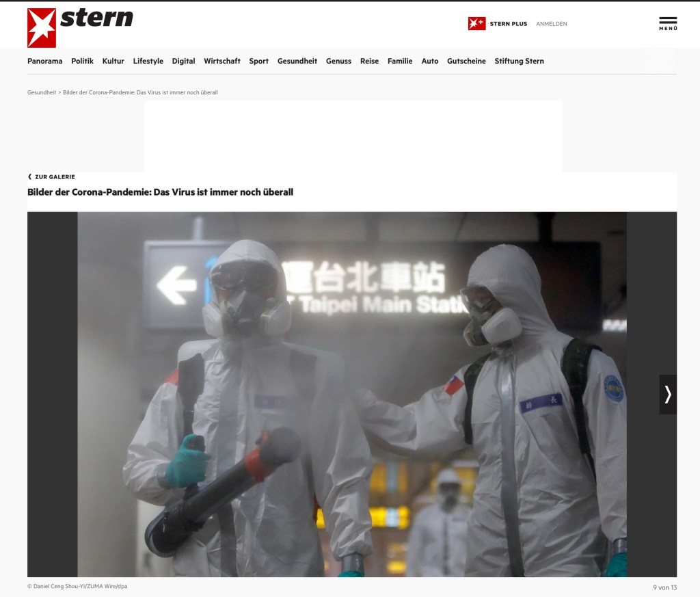Click Gesundheit breadcrumb link
This screenshot has width=700, height=597.
(42, 92)
